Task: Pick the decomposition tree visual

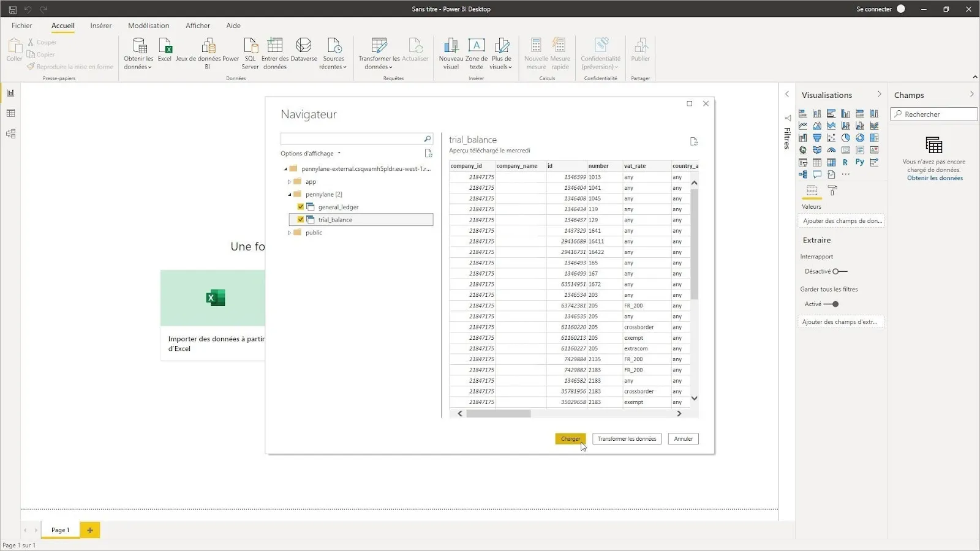Action: [x=802, y=174]
